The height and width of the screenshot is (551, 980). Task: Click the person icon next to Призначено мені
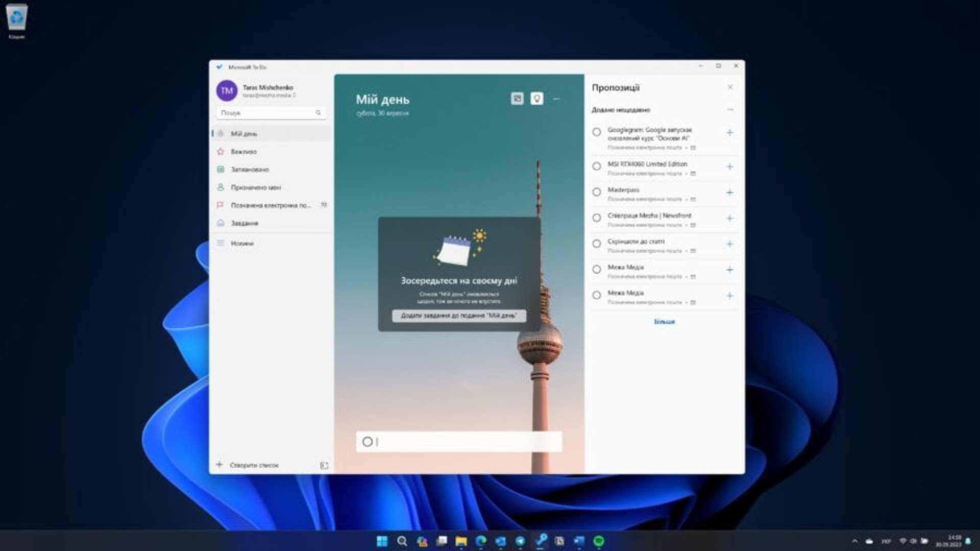[220, 187]
